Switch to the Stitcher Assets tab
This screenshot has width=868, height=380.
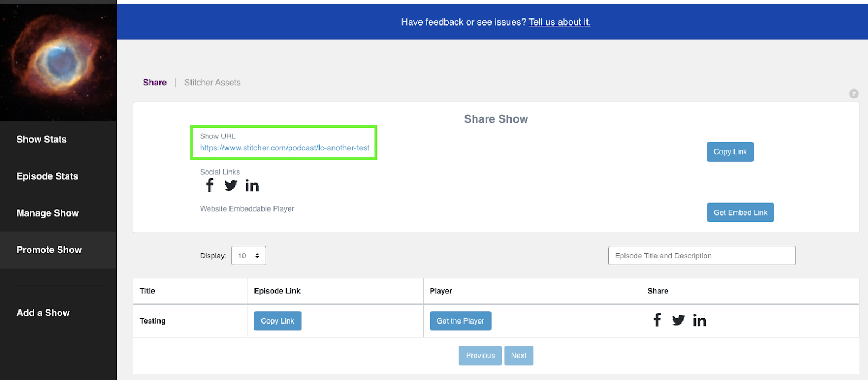point(212,83)
